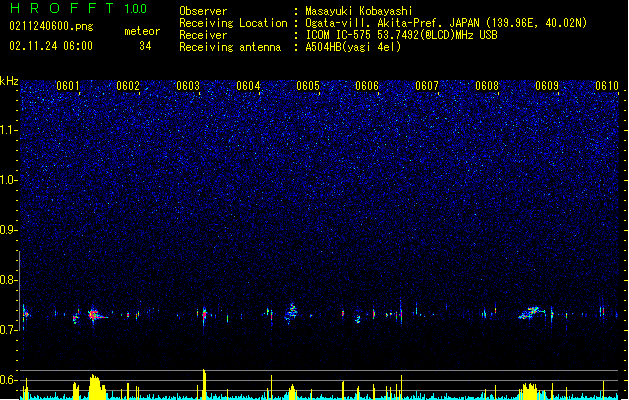Image resolution: width=629 pixels, height=400 pixels.
Task: Click the "meteor" count label
Action: coord(142,31)
